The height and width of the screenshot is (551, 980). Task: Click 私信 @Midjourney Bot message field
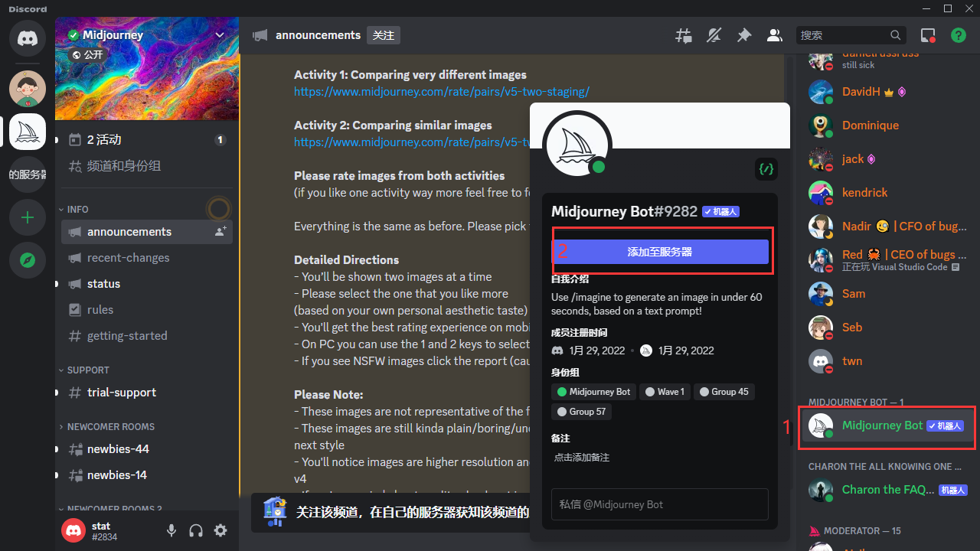point(660,504)
